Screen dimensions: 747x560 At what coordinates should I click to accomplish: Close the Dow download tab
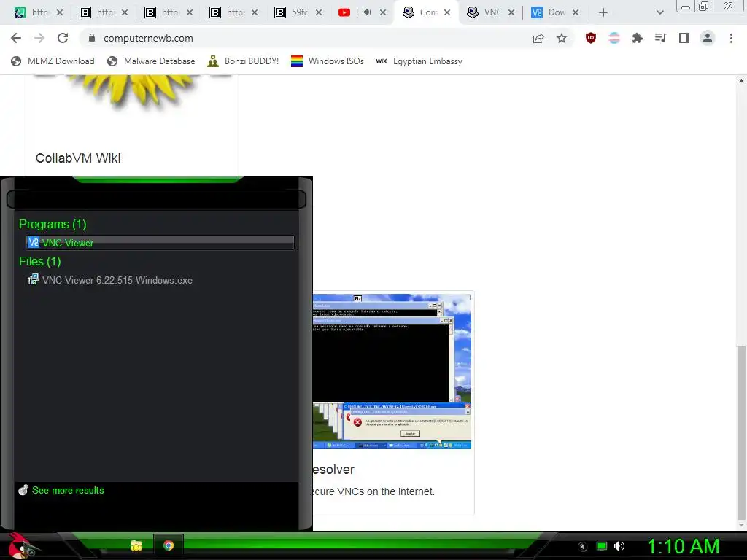click(x=576, y=12)
